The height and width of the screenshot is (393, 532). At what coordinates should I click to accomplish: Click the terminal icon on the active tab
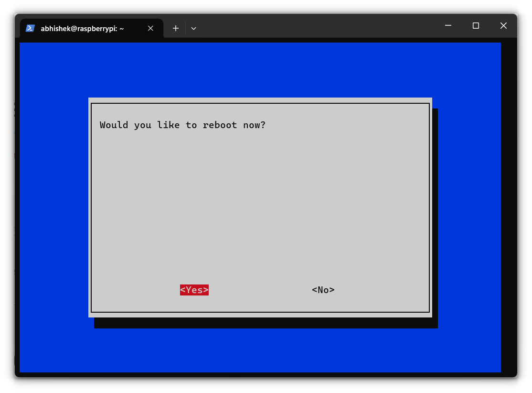tap(30, 28)
